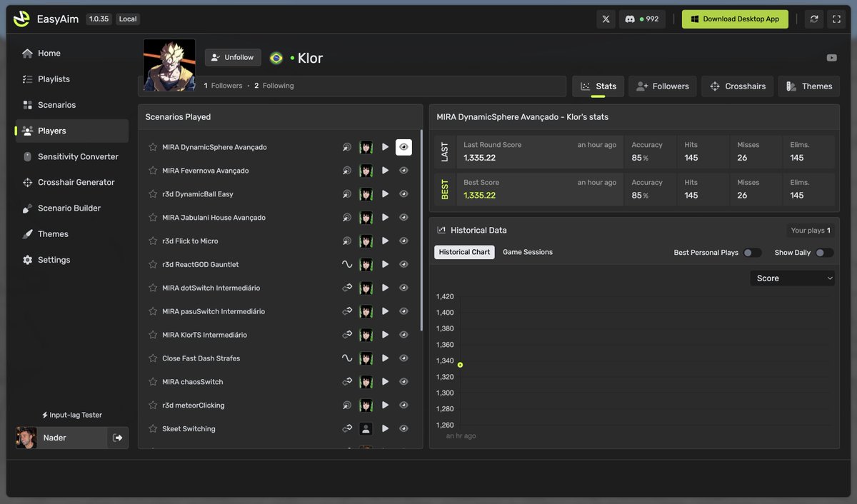Log out using icon beside Nader
The image size is (857, 504).
[118, 438]
